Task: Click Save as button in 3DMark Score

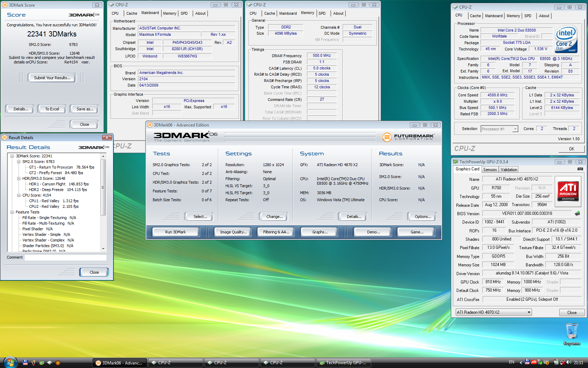Action: (85, 109)
